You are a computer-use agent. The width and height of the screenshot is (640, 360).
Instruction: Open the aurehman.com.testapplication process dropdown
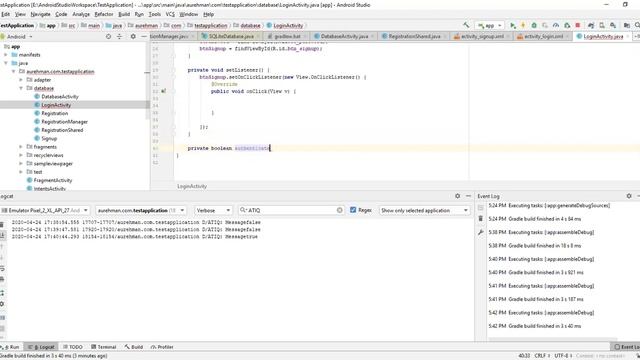[x=141, y=210]
